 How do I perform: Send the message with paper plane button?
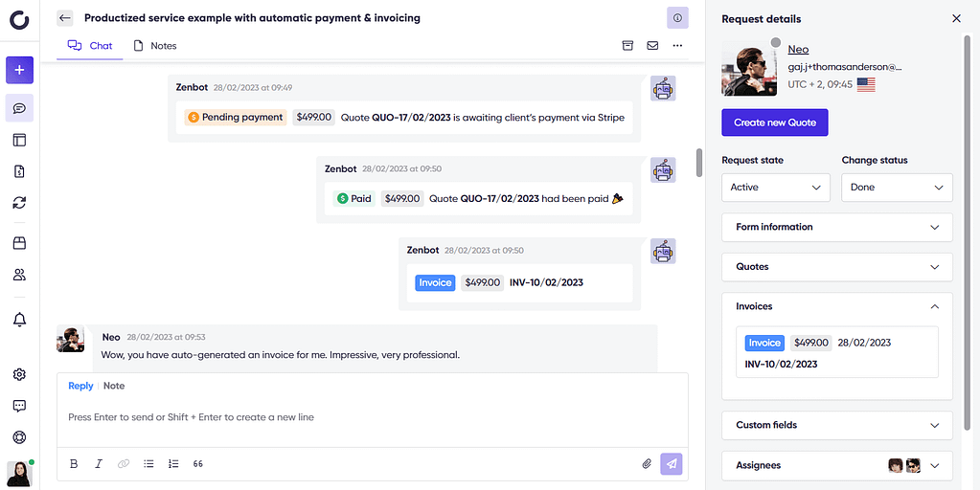point(672,464)
